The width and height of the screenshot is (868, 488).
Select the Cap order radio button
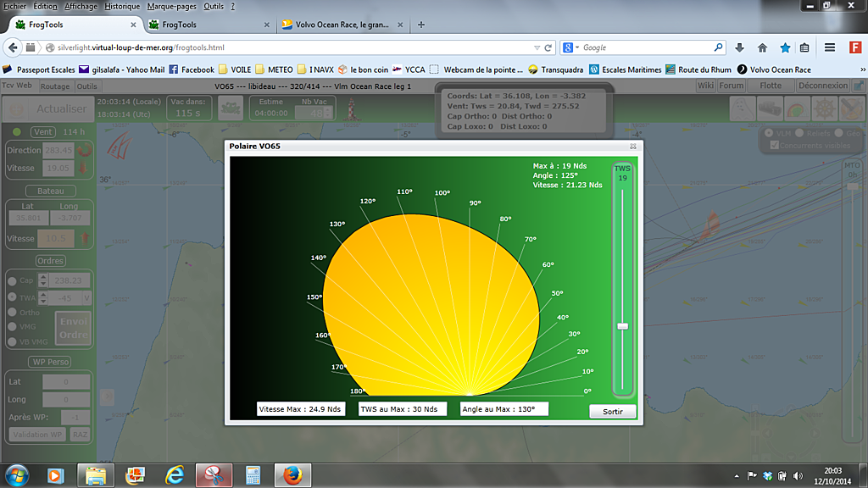pos(12,280)
